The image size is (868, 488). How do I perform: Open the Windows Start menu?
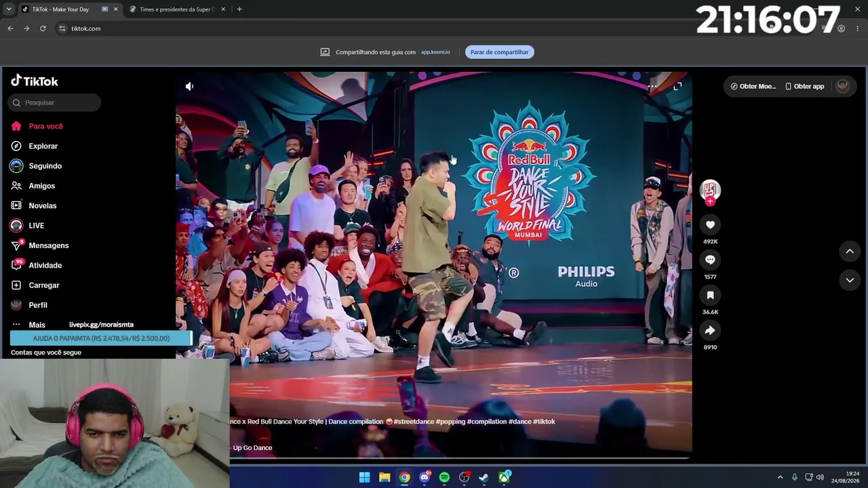coord(364,478)
